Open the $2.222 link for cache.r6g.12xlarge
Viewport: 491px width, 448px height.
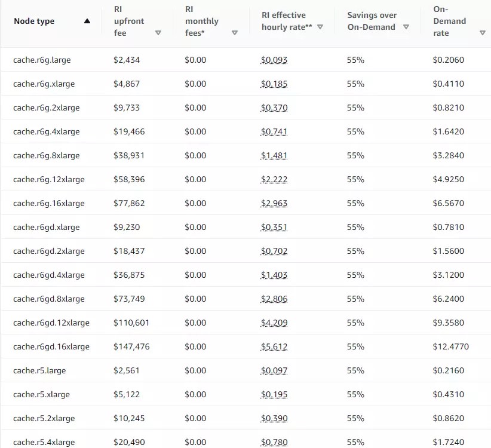coord(274,179)
